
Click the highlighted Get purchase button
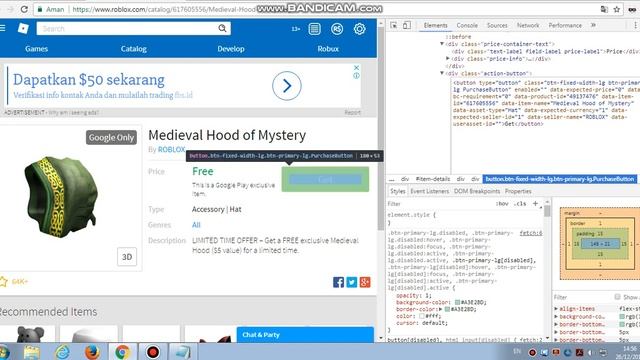[325, 179]
